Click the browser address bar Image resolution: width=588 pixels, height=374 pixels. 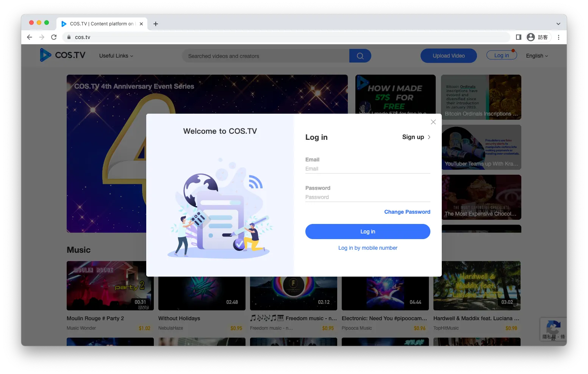click(286, 37)
